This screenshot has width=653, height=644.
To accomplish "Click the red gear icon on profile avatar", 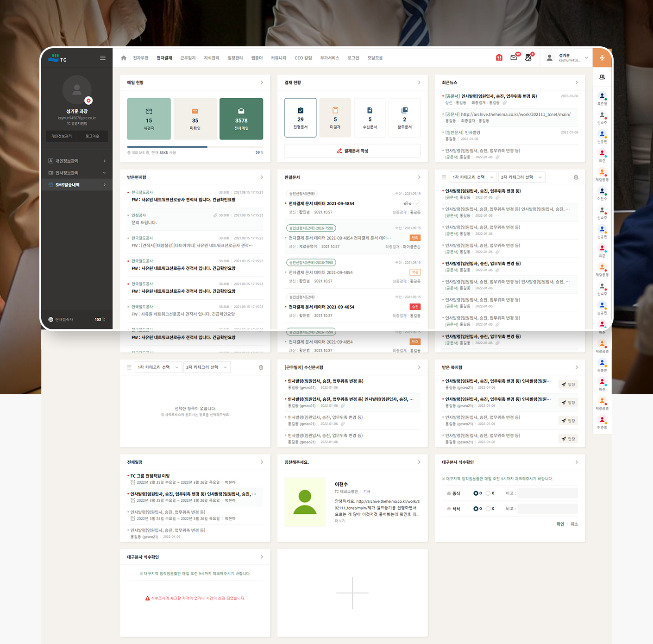I will click(88, 101).
